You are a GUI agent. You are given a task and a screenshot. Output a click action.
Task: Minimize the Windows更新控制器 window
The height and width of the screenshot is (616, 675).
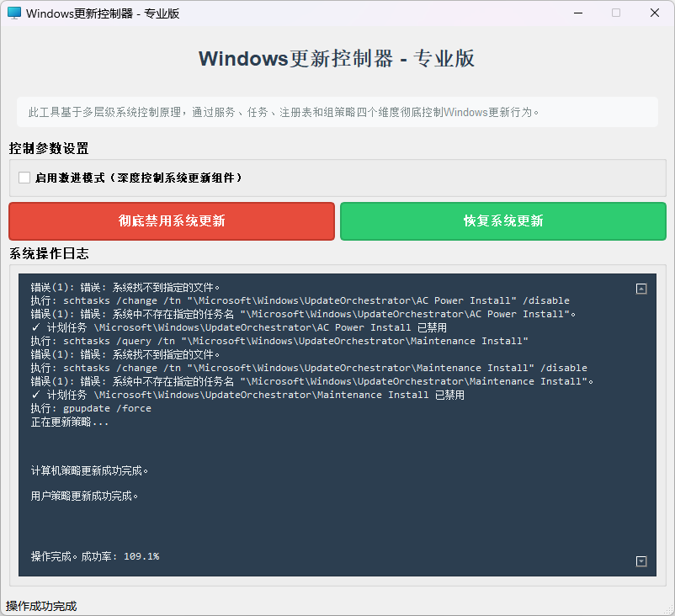click(578, 13)
